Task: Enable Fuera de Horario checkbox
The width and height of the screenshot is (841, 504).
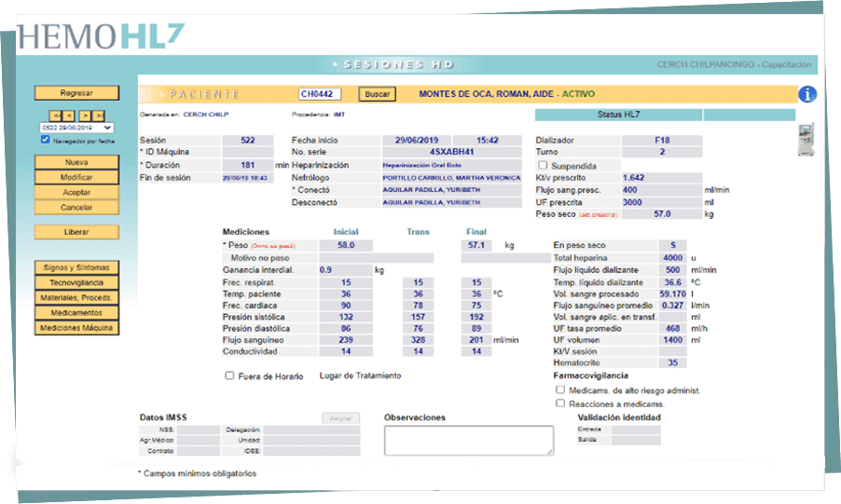Action: point(229,375)
